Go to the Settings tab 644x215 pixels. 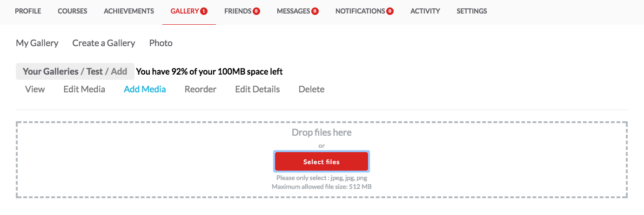(472, 11)
